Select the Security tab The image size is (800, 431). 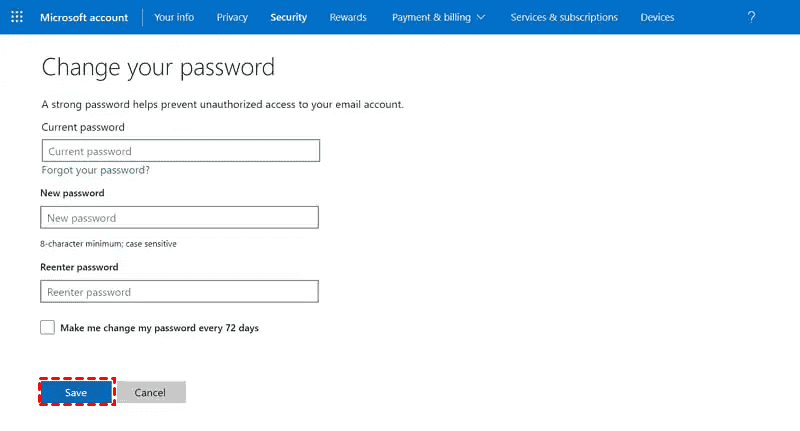pos(288,17)
